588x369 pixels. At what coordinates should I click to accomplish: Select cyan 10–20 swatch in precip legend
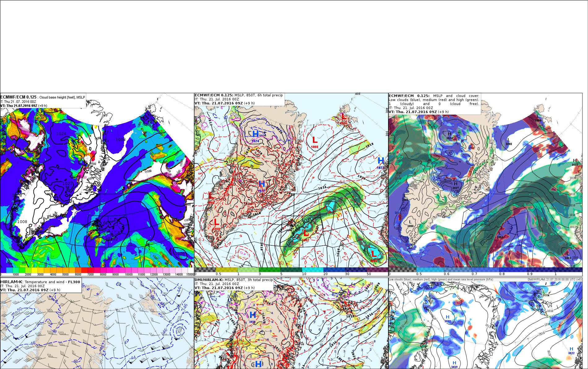(x=312, y=270)
